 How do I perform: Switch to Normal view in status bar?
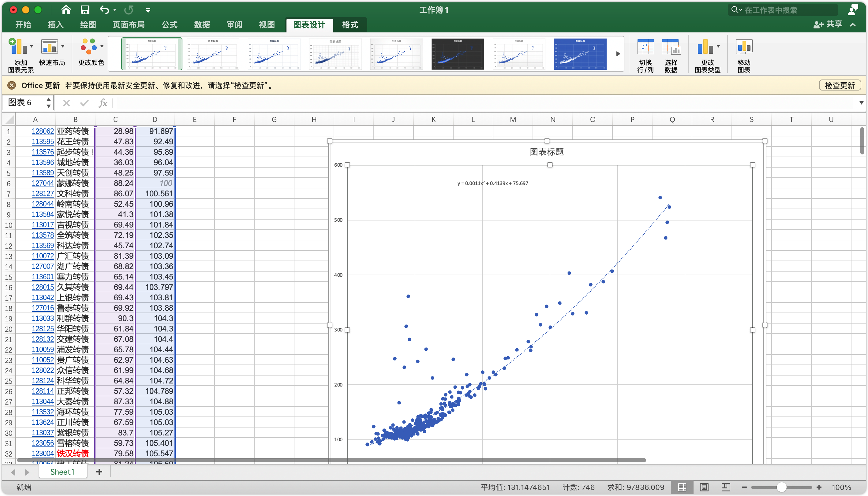tap(682, 487)
